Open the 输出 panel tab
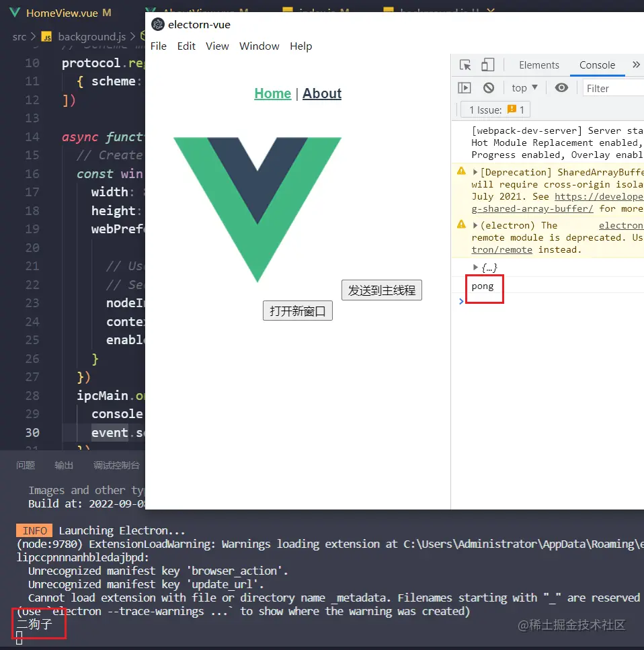The image size is (644, 650). pos(63,465)
